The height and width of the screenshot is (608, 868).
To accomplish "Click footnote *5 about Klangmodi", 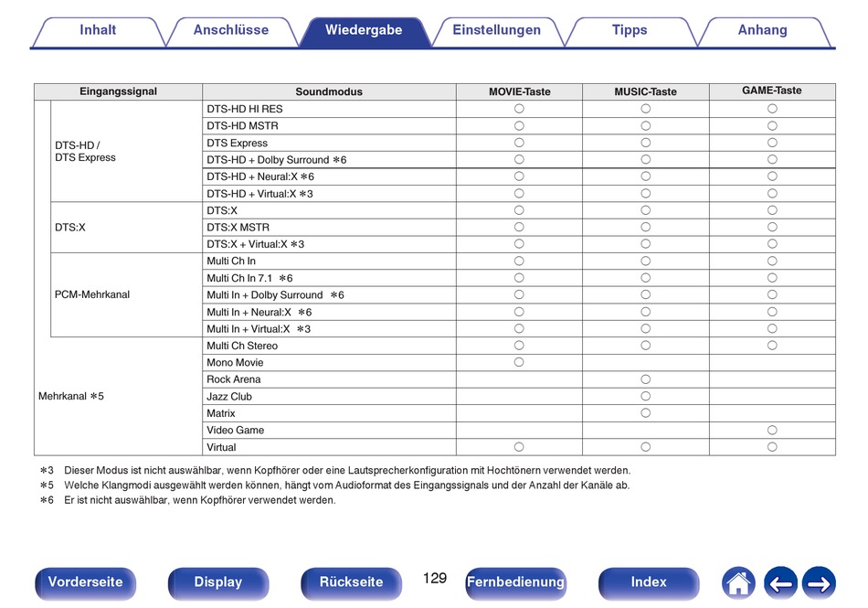I will pyautogui.click(x=334, y=485).
